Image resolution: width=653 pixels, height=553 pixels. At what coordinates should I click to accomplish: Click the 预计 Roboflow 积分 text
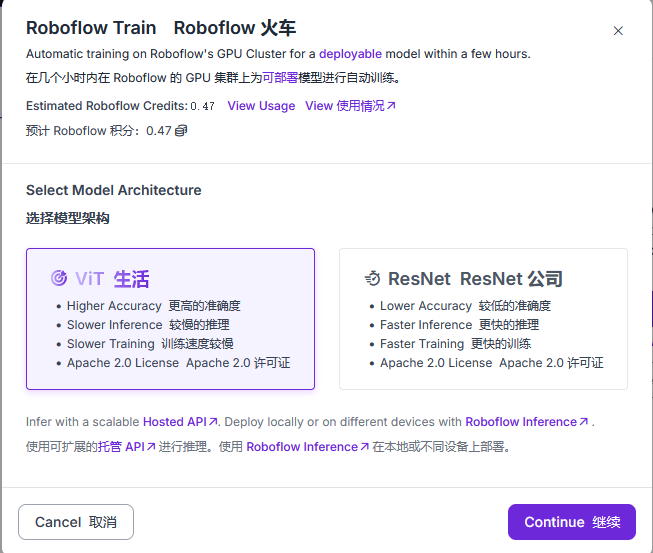[82, 131]
